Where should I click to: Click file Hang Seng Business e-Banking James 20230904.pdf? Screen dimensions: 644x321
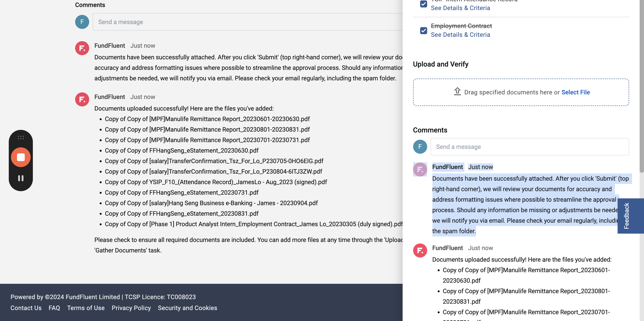(x=211, y=203)
